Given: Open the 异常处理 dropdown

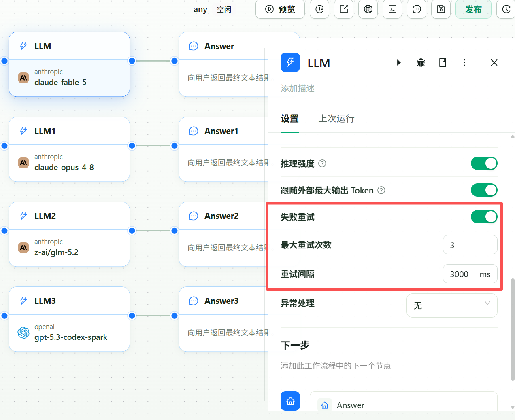Looking at the screenshot, I should point(452,305).
